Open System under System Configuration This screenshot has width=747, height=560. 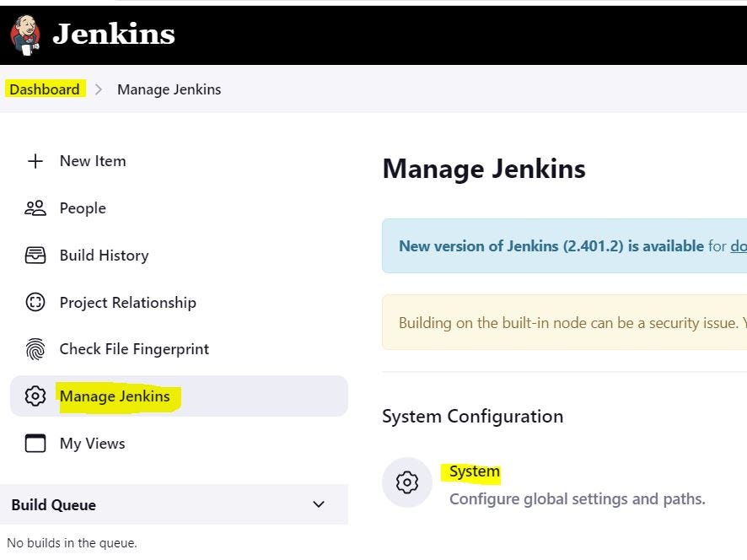coord(473,471)
